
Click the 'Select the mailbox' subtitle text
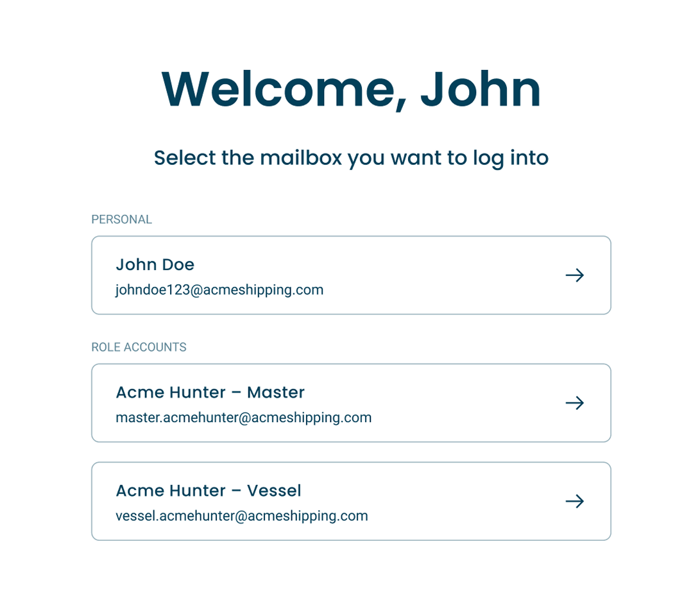[350, 158]
